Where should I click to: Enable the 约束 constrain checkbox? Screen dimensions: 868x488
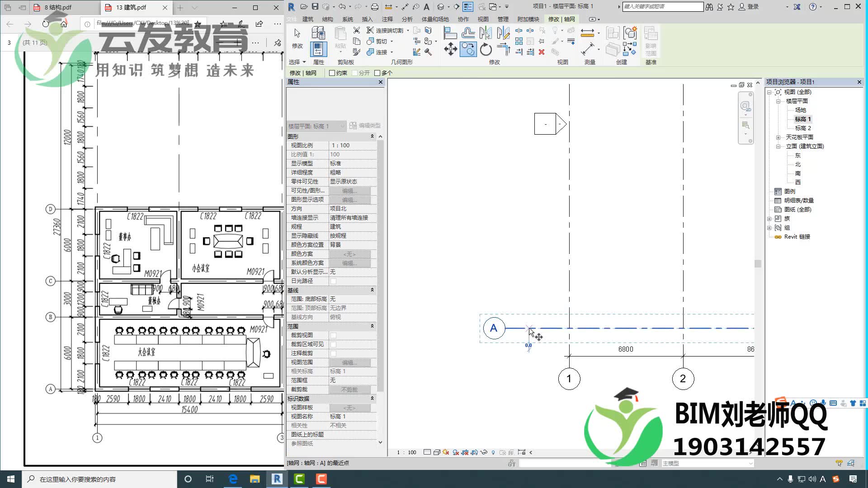(x=332, y=73)
